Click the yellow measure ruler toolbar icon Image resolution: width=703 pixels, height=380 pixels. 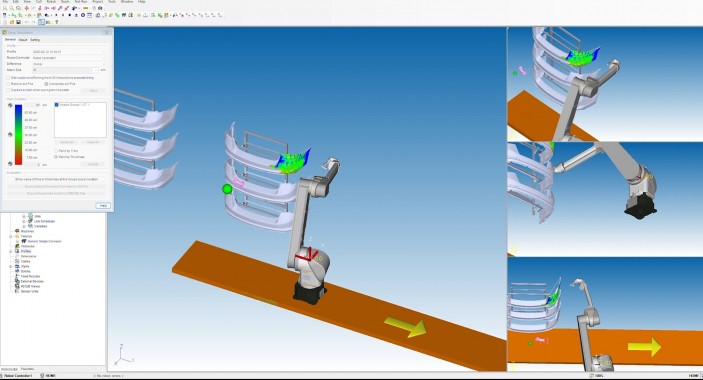(86, 8)
